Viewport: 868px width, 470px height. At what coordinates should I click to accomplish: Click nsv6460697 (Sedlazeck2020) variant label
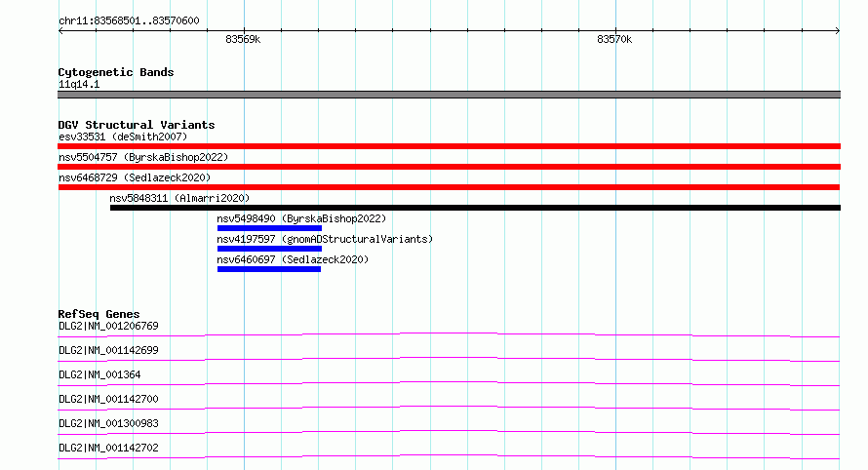293,259
